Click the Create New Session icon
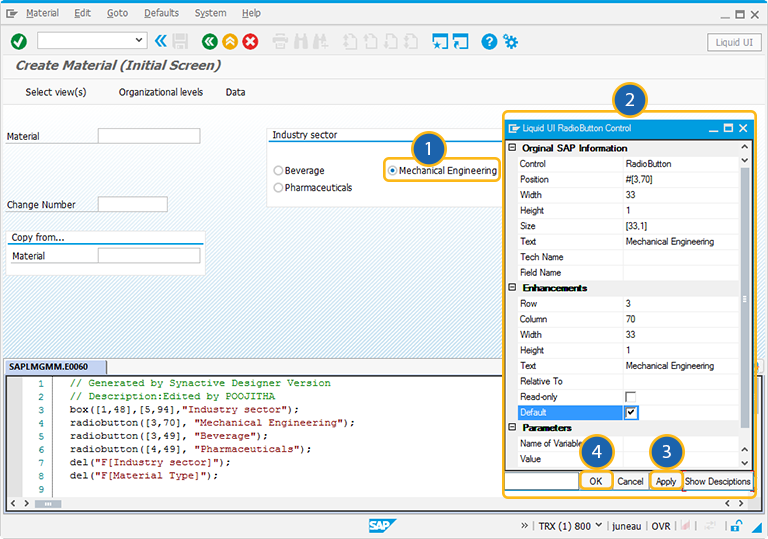768x539 pixels. click(440, 42)
